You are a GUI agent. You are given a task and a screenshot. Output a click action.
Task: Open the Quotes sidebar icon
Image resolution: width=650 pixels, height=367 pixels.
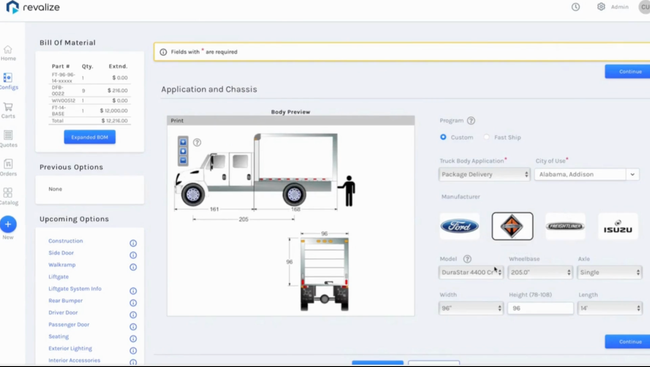(8, 135)
